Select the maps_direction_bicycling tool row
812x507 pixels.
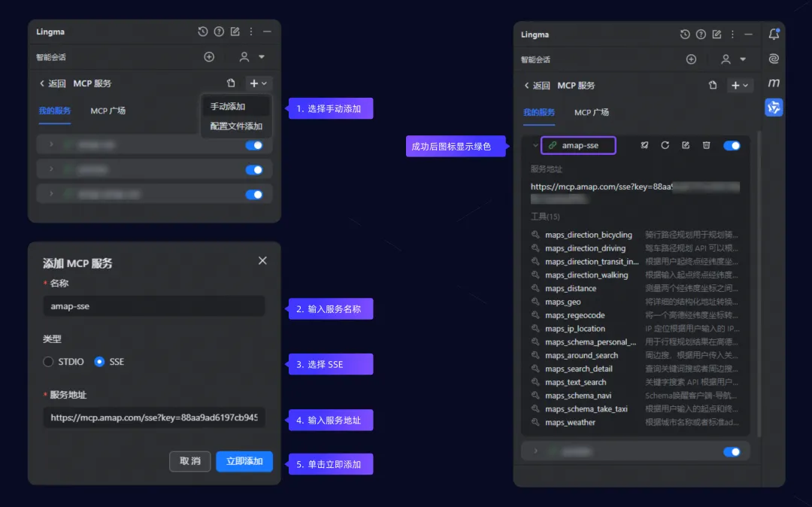click(635, 235)
